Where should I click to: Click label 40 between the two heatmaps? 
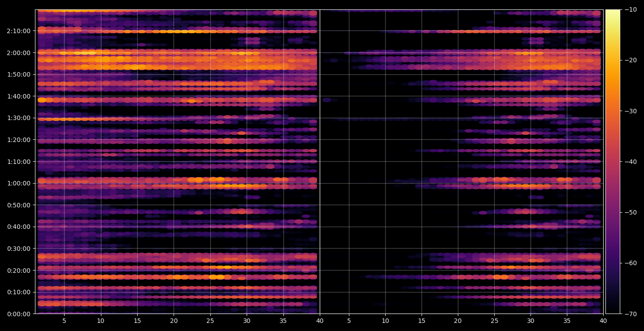point(320,321)
